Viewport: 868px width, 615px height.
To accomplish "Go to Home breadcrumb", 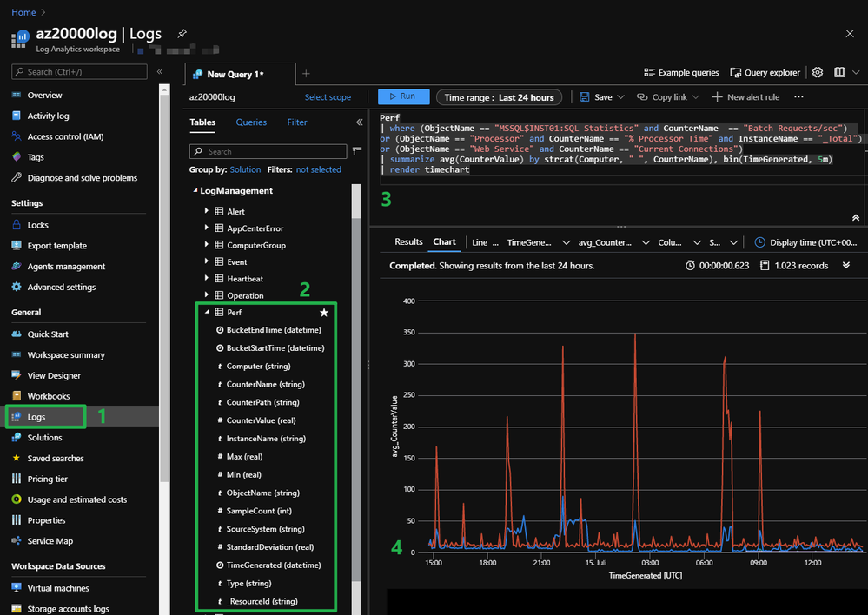I will pos(23,12).
